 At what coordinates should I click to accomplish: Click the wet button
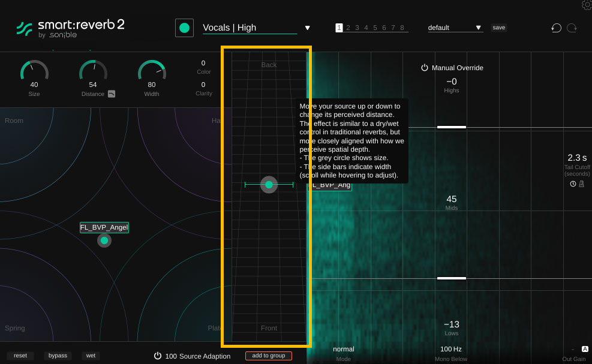(91, 356)
